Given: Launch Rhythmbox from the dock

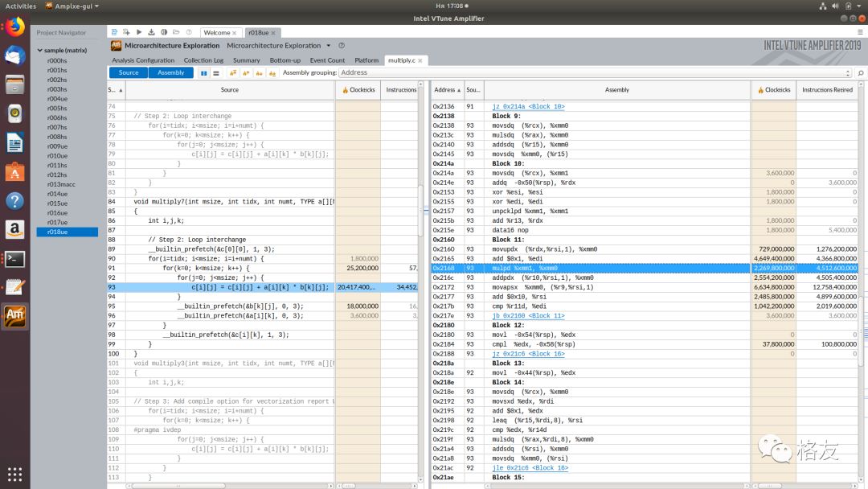Looking at the screenshot, I should [15, 113].
